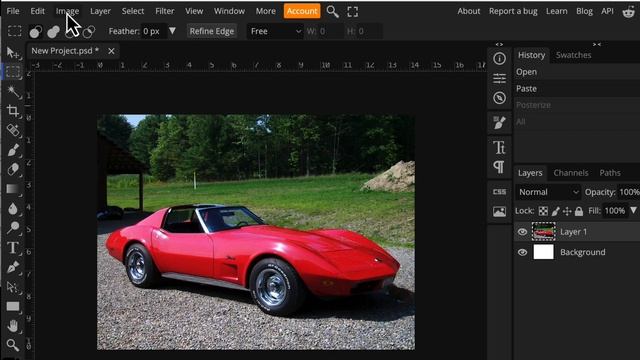Open the Fill slider dropdown arrow
Image resolution: width=640 pixels, height=360 pixels.
click(x=633, y=211)
